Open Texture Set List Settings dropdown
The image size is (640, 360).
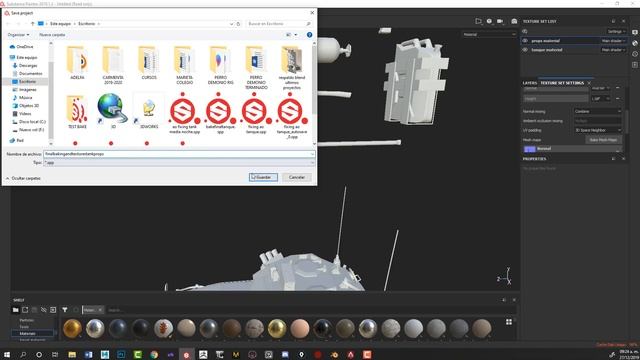[x=616, y=31]
